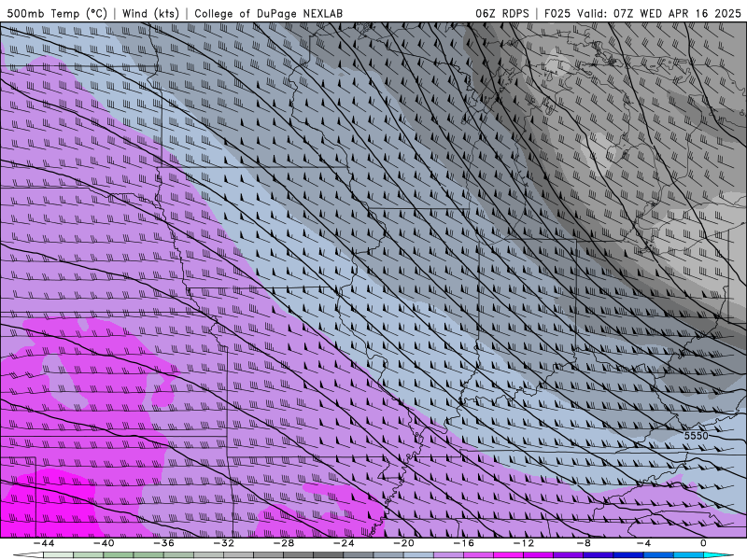Image resolution: width=747 pixels, height=560 pixels.
Task: Click the '-32' colorbar label
Action: click(223, 543)
